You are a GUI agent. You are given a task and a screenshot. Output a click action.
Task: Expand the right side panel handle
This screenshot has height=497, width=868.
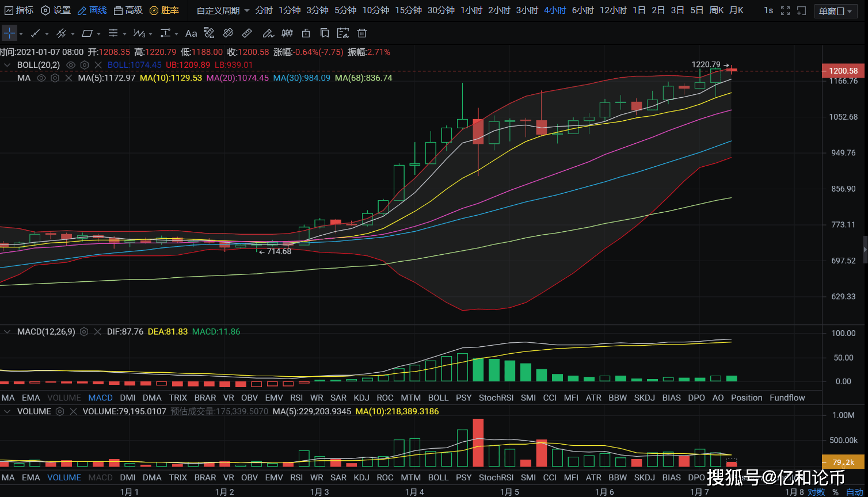865,249
